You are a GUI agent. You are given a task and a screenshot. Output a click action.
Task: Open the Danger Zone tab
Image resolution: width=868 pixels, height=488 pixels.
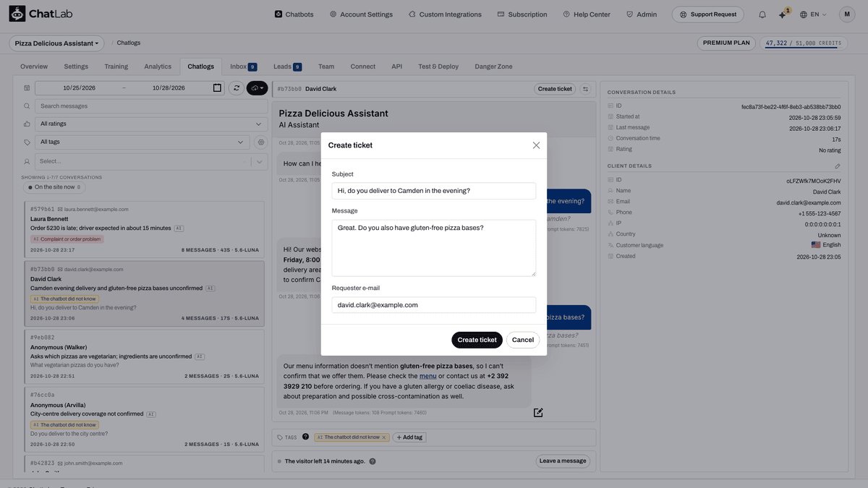pyautogui.click(x=493, y=67)
